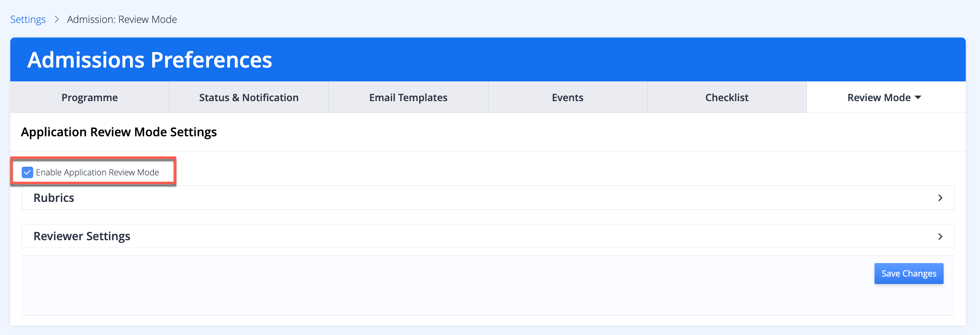
Task: Click the Settings breadcrumb link
Action: (28, 19)
